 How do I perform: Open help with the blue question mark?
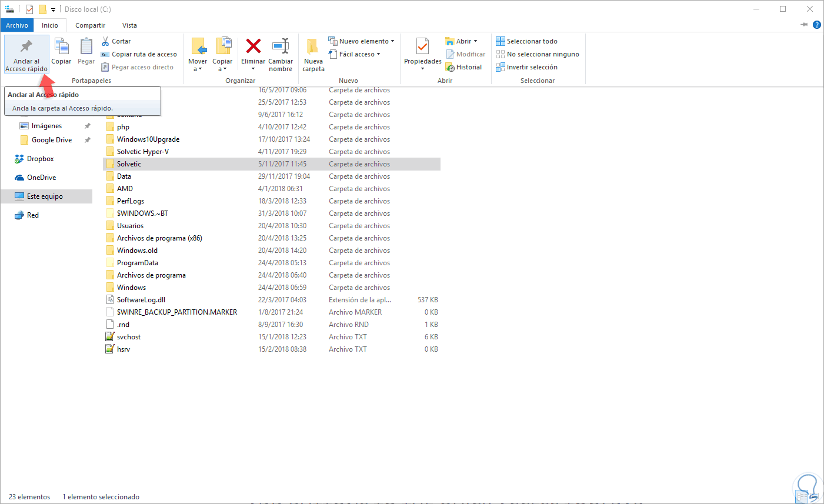click(816, 25)
